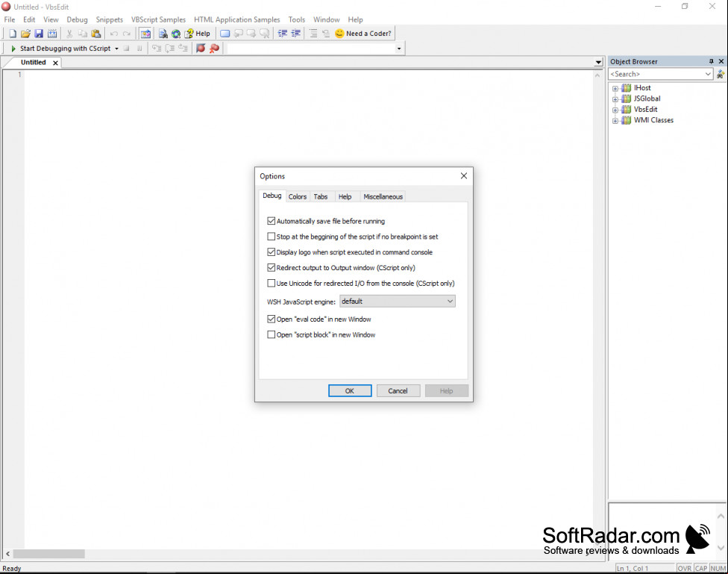Open the VBScript Samples menu
The height and width of the screenshot is (574, 728).
tap(158, 19)
